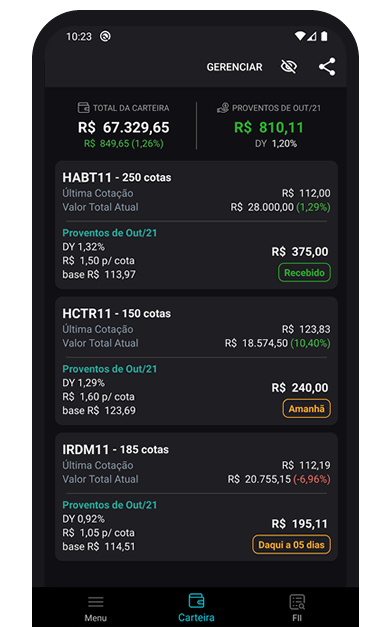The image size is (391, 627).
Task: Tap the share icon in the header
Action: (327, 67)
